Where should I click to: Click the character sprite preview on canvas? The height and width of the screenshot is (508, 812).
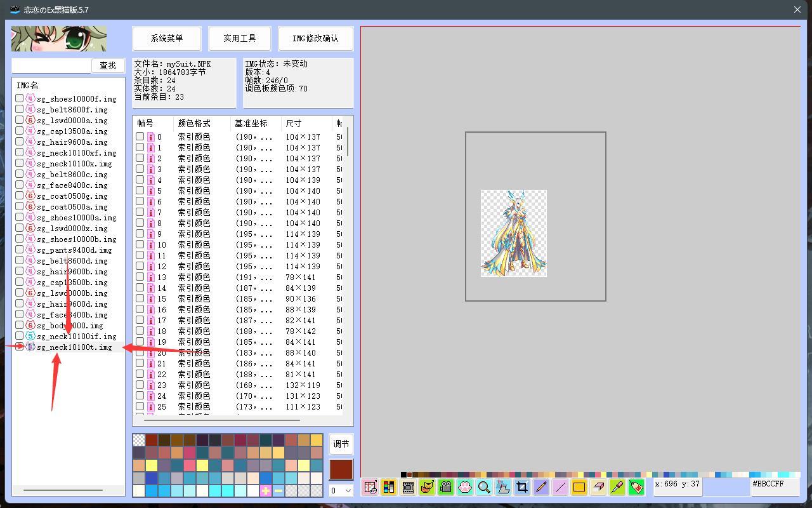tap(514, 233)
